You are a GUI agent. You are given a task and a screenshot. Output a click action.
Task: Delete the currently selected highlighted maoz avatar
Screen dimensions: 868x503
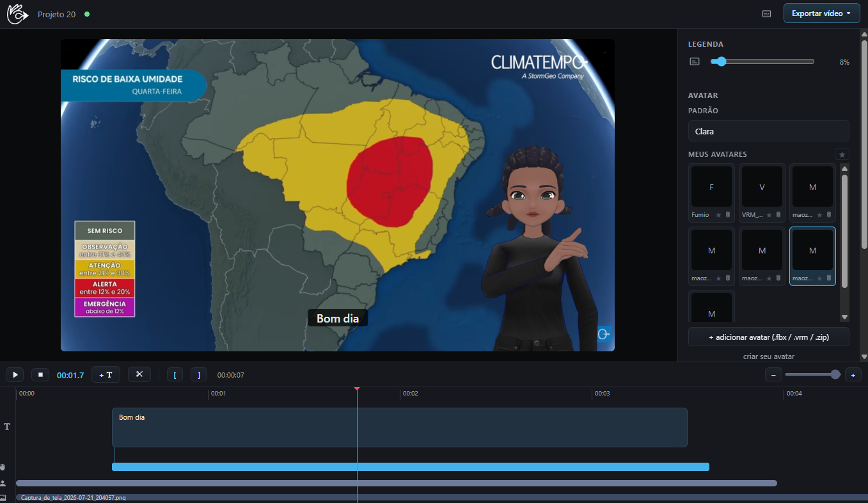(829, 278)
